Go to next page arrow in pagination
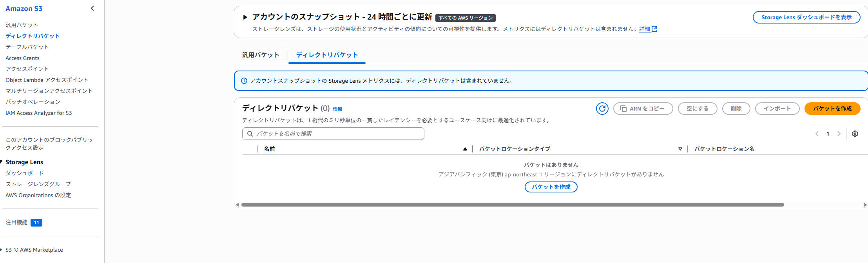 (839, 134)
